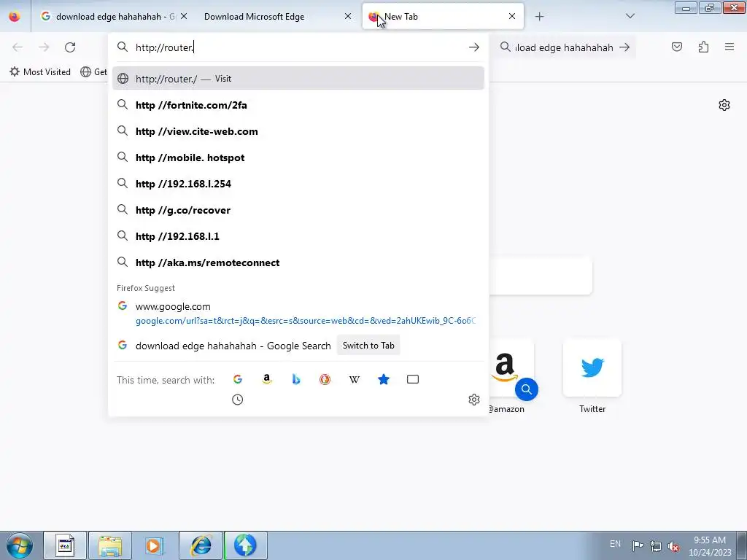Click the go arrow in the address bar
747x560 pixels.
pos(473,47)
